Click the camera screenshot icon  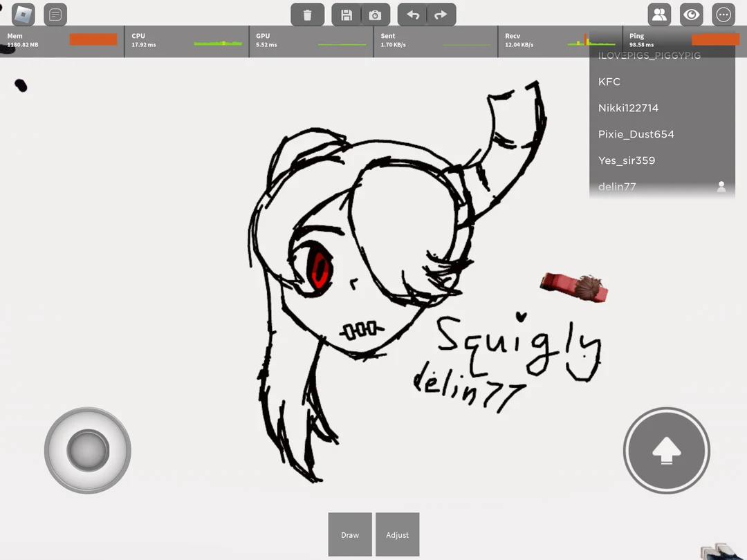tap(376, 14)
